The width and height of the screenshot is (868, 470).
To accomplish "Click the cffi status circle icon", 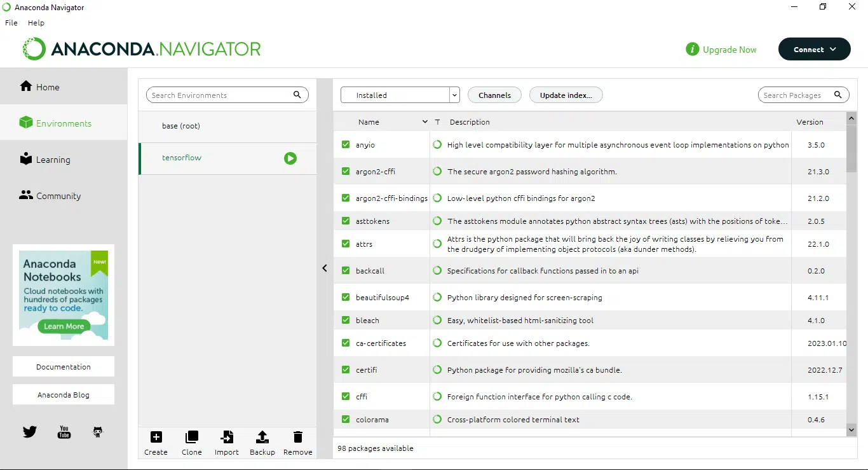I will click(437, 396).
